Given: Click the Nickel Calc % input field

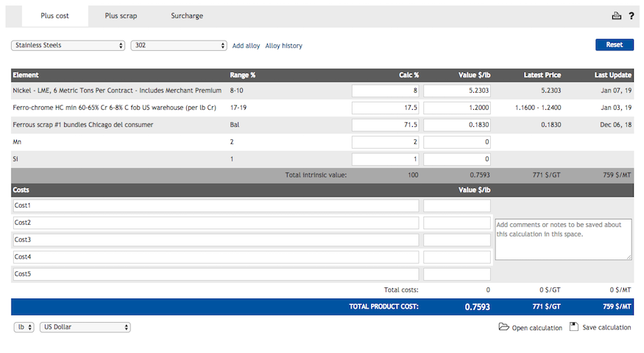Looking at the screenshot, I should [x=386, y=91].
